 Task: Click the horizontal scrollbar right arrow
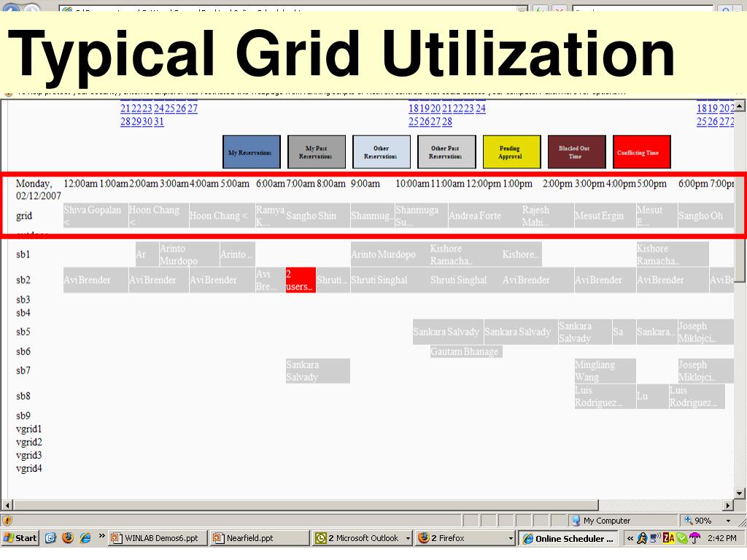[729, 505]
